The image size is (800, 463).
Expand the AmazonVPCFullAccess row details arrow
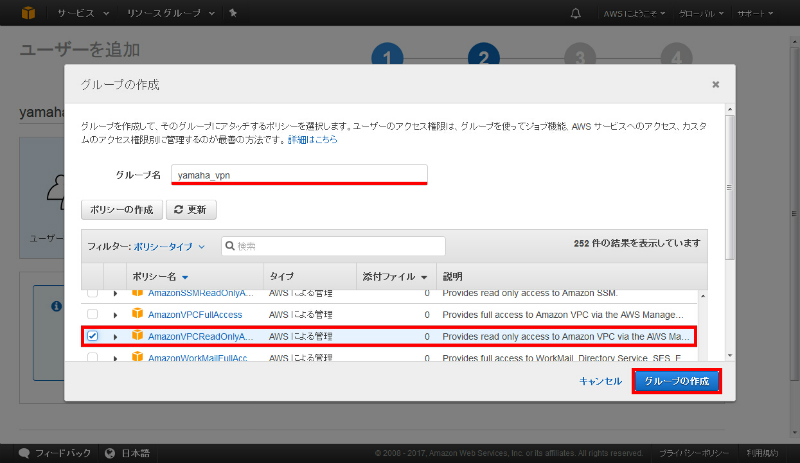click(116, 314)
